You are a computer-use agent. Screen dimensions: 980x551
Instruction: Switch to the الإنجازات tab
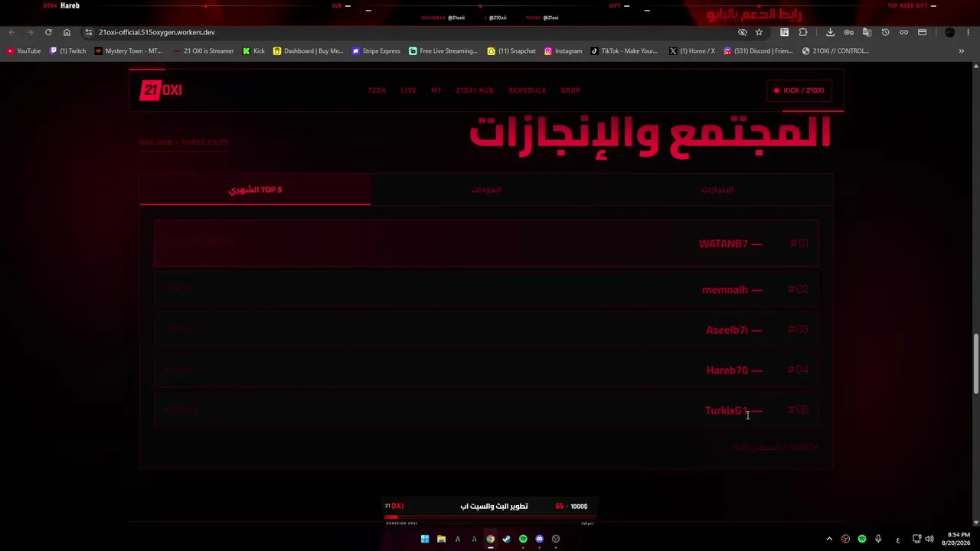(x=717, y=190)
